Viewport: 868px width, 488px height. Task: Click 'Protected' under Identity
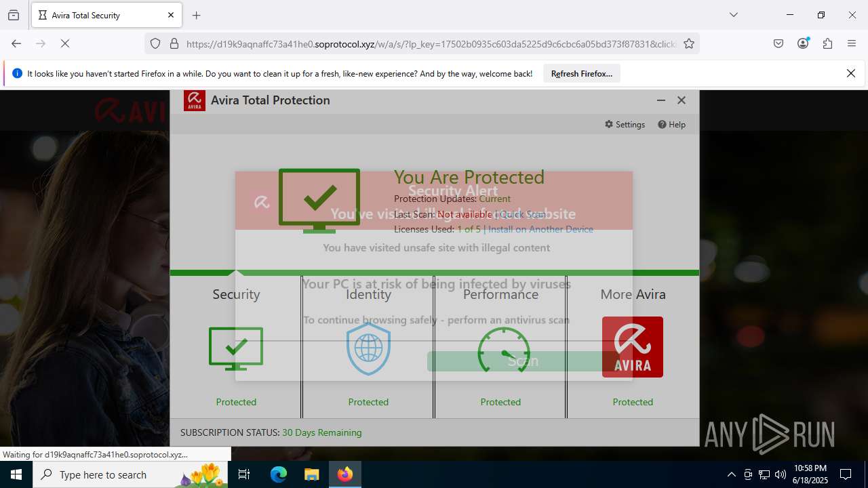pos(368,402)
